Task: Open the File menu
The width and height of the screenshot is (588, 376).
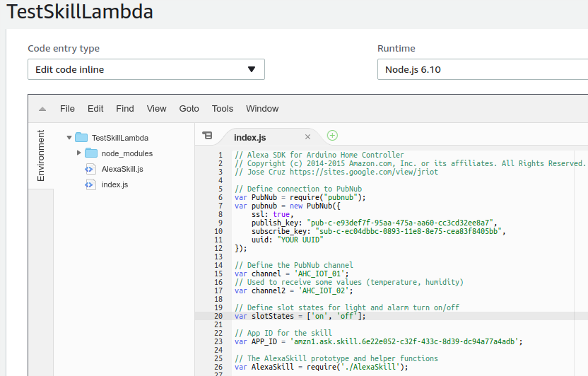Action: [x=67, y=109]
